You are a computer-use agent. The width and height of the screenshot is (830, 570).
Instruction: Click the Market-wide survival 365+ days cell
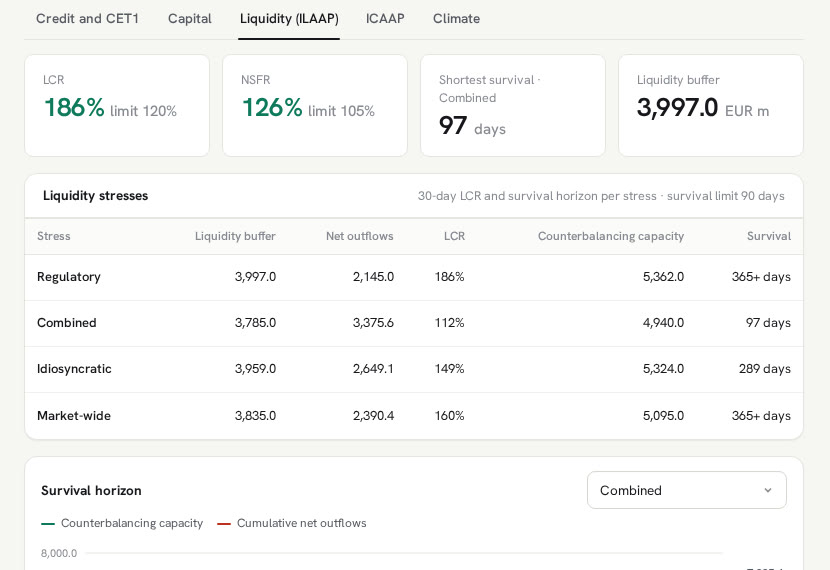pos(761,415)
